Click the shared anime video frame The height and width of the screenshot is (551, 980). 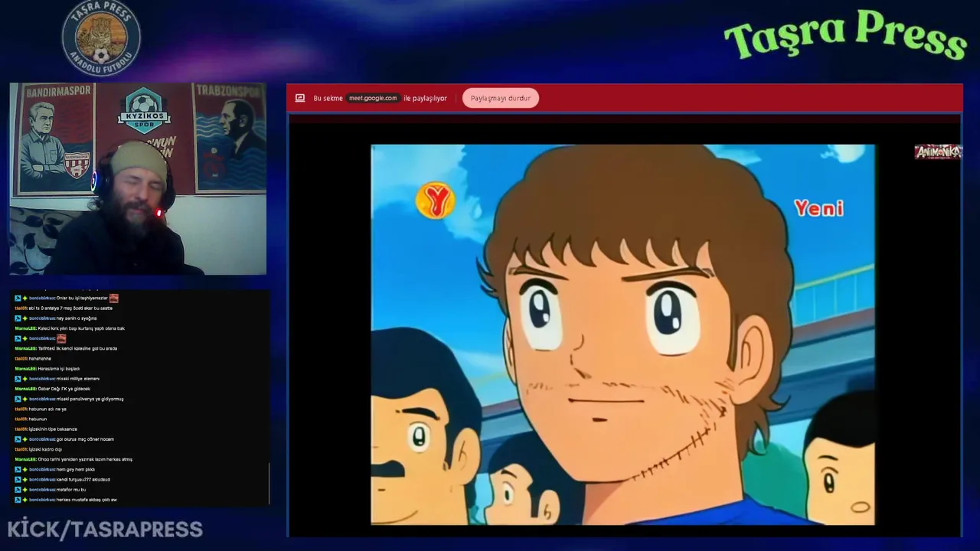622,334
